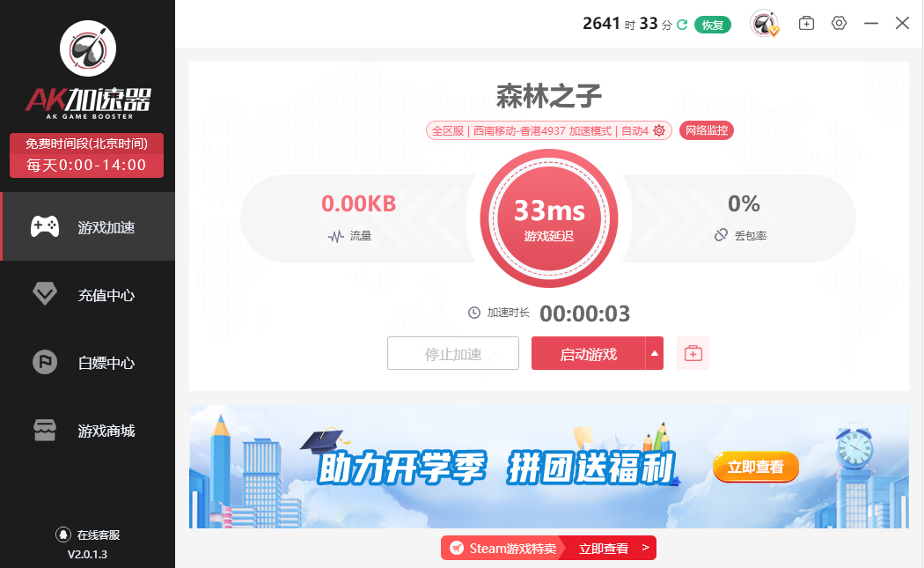
Task: Click the AK加速器 logo
Action: click(x=88, y=70)
